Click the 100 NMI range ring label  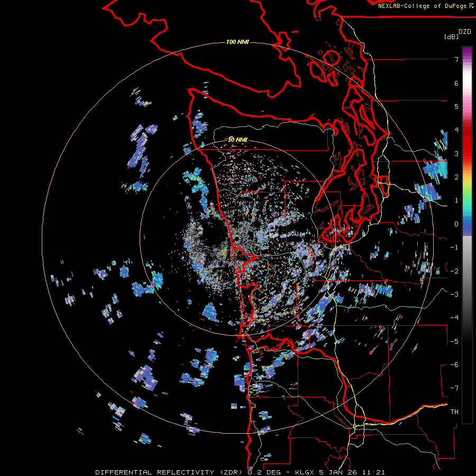coord(237,42)
